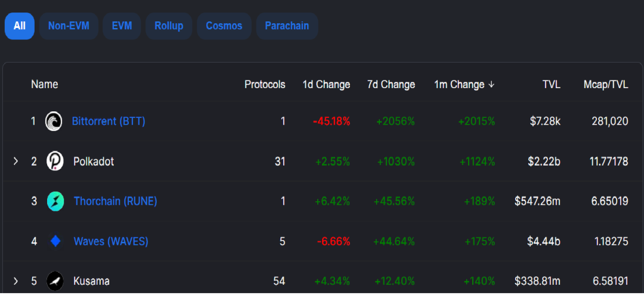
Task: Click Waves TVL $4.44b
Action: pos(544,241)
